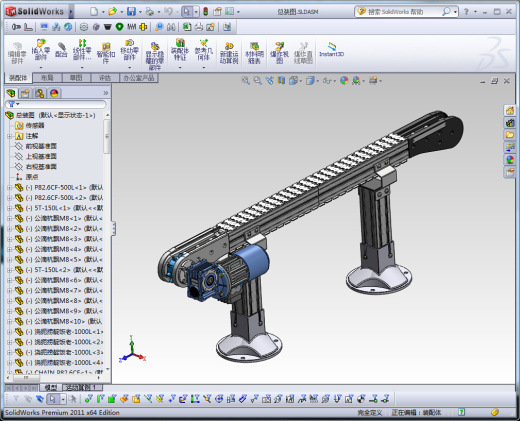Toggle the selection arrow tool button
The height and width of the screenshot is (421, 520).
pyautogui.click(x=186, y=12)
